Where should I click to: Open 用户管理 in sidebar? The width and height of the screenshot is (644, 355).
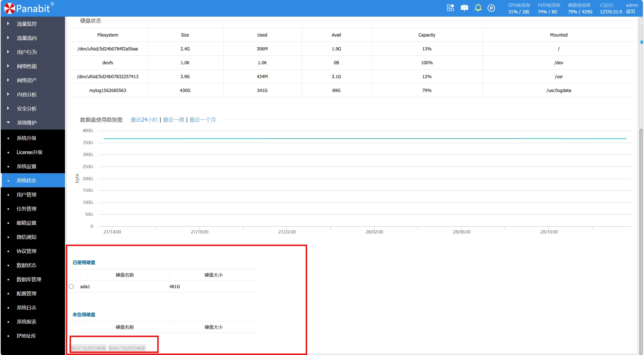click(x=33, y=195)
